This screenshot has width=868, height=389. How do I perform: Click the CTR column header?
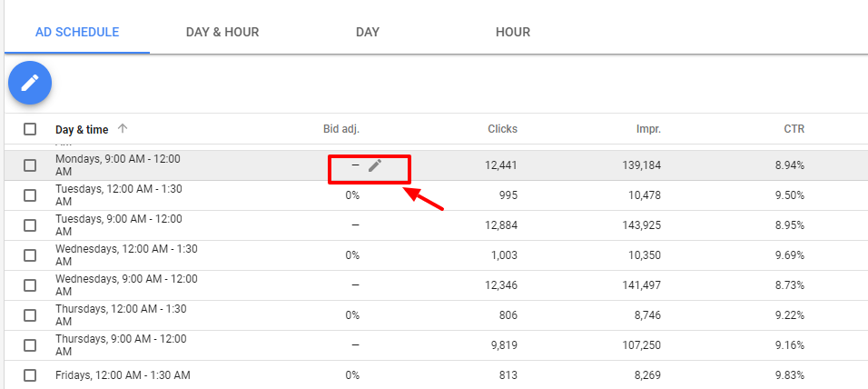click(x=794, y=129)
